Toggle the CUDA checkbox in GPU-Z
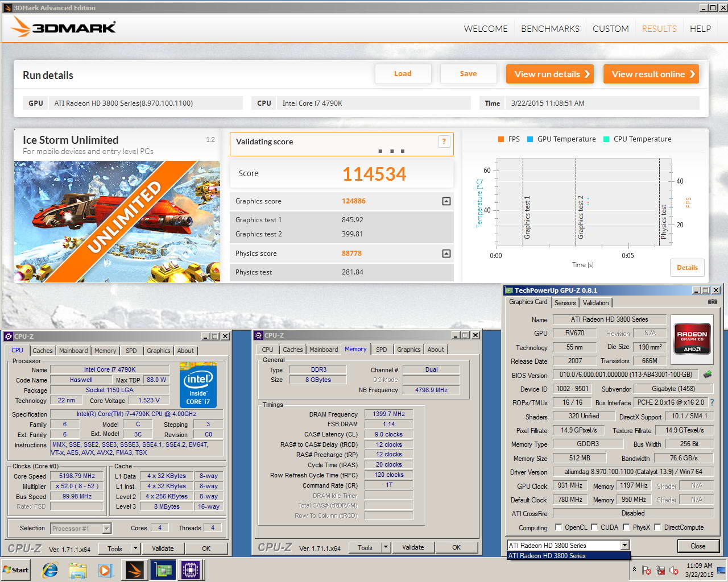The width and height of the screenshot is (728, 582). tap(594, 527)
